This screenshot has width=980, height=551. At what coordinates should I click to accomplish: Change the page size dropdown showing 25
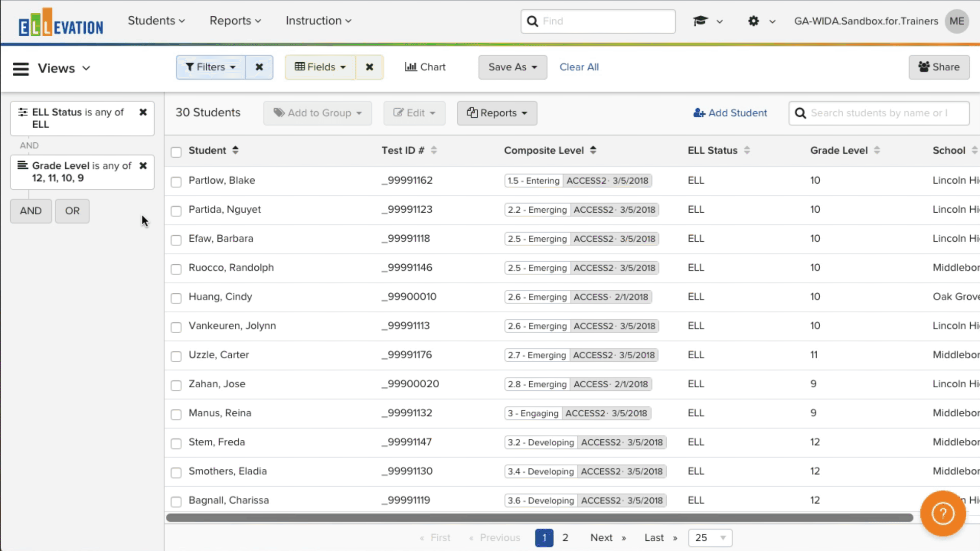[710, 538]
